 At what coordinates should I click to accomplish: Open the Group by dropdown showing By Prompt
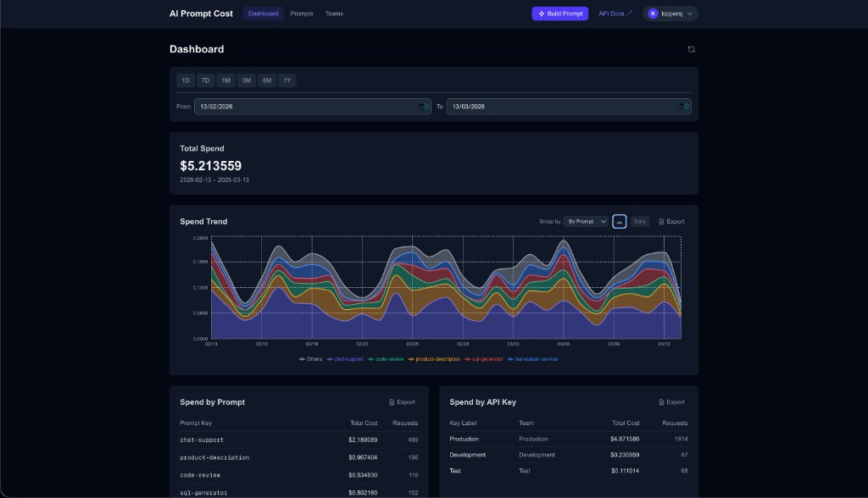coord(587,221)
